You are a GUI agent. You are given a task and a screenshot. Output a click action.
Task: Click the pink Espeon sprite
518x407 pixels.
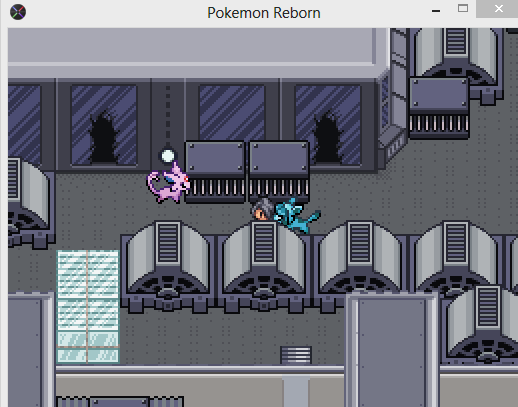tap(169, 183)
